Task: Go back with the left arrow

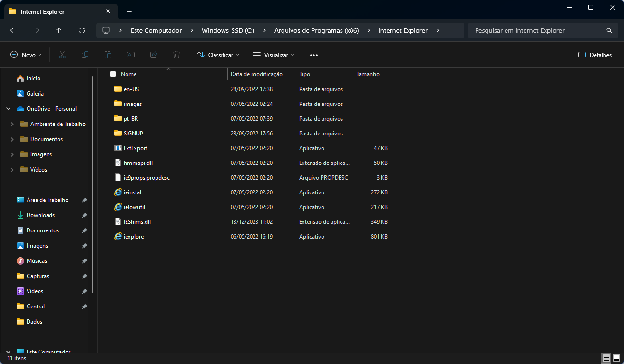Action: (13, 30)
